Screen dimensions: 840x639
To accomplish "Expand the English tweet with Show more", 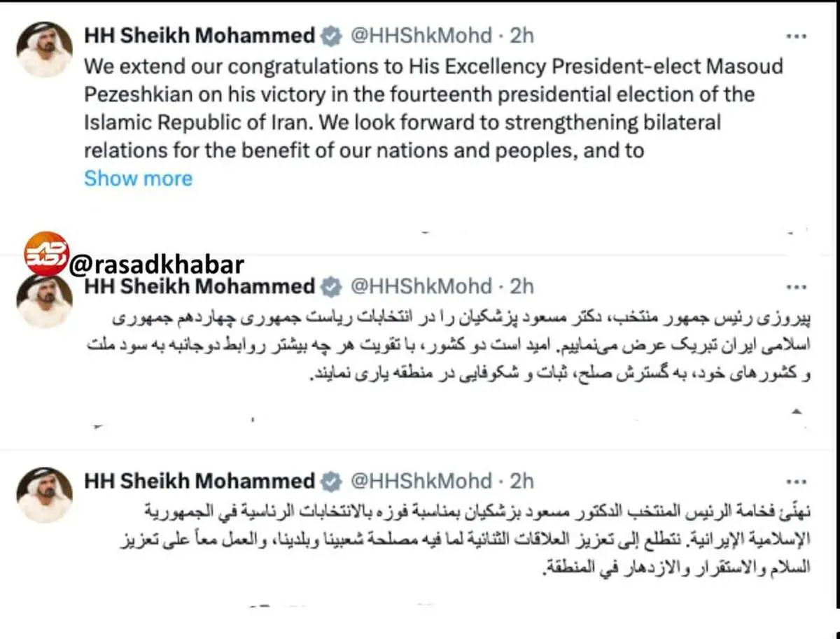I will [138, 178].
